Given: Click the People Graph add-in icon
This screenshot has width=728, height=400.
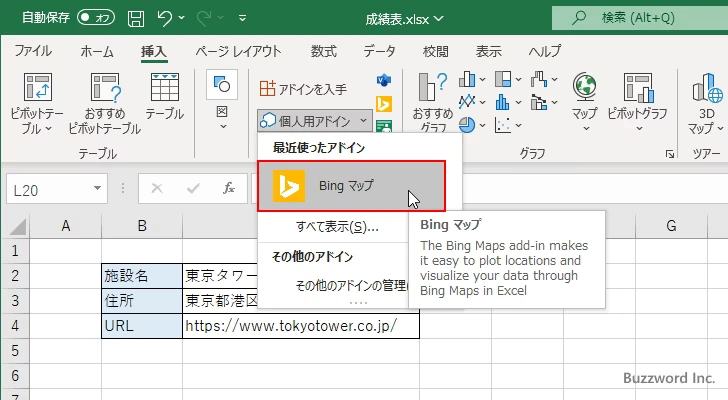Looking at the screenshot, I should coord(384,126).
